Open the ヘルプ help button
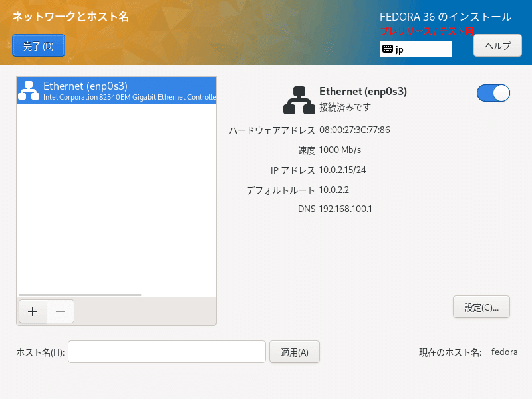The width and height of the screenshot is (532, 399). (497, 45)
